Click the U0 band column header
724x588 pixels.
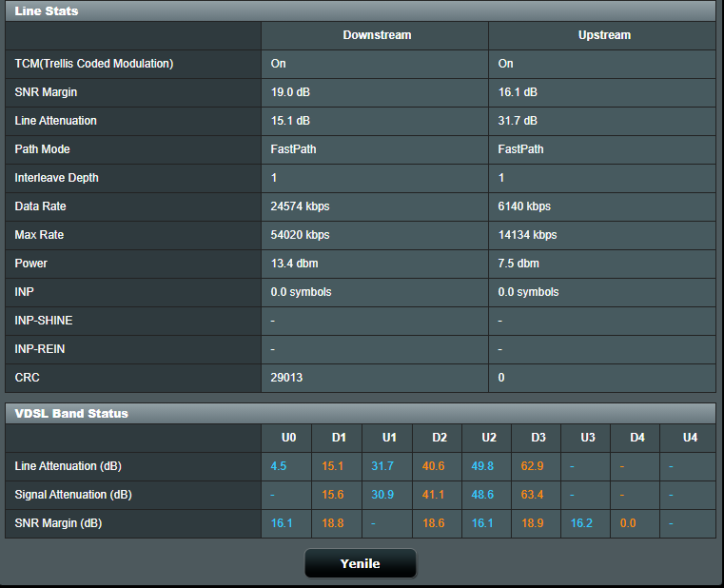pyautogui.click(x=288, y=438)
